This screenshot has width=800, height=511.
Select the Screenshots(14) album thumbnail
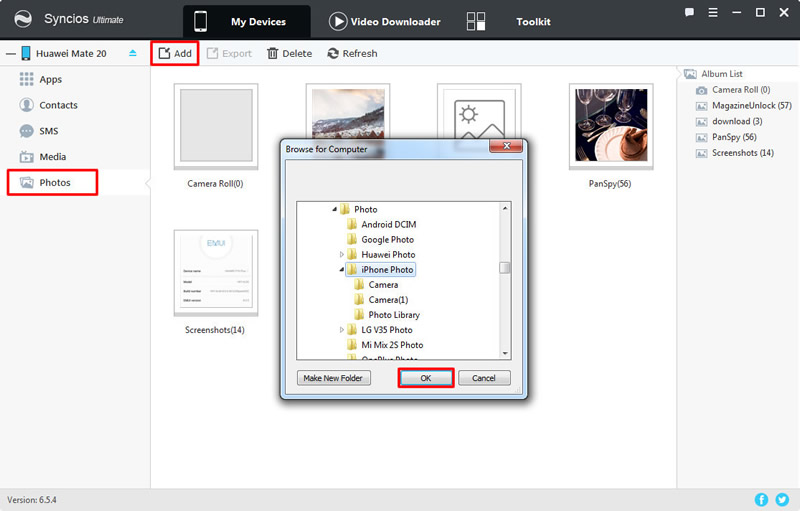coord(216,272)
